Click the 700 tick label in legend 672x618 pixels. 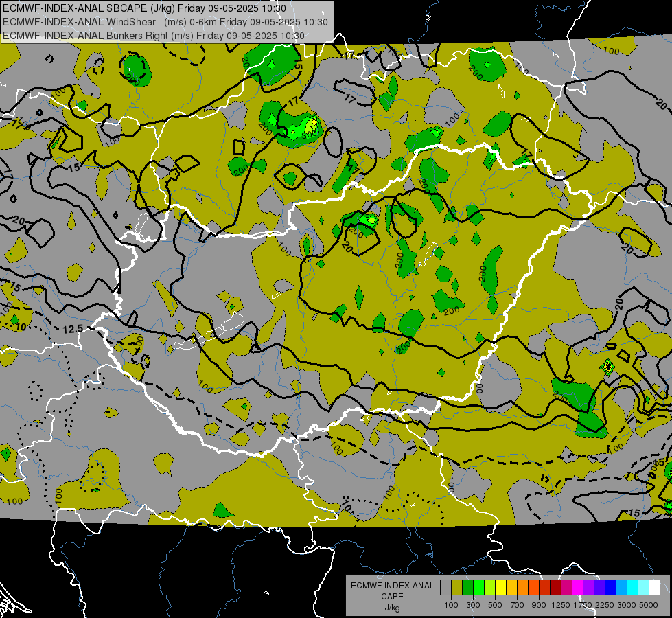coord(518,605)
